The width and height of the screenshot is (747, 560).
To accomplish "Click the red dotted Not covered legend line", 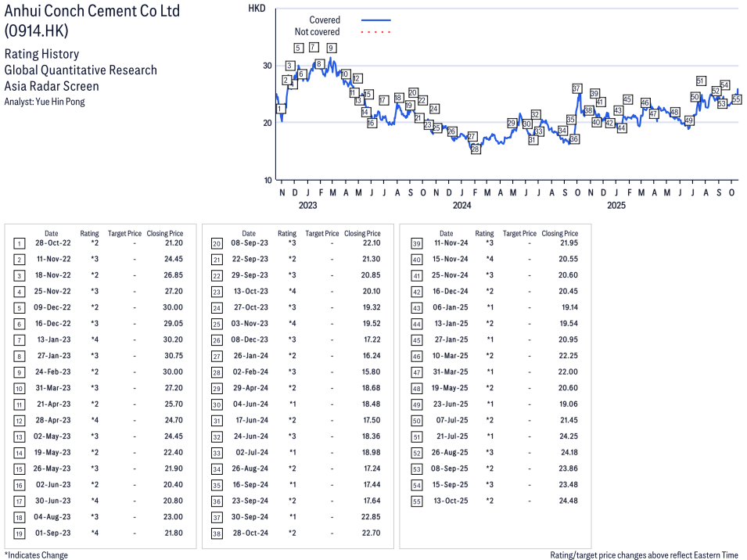I will coord(375,32).
